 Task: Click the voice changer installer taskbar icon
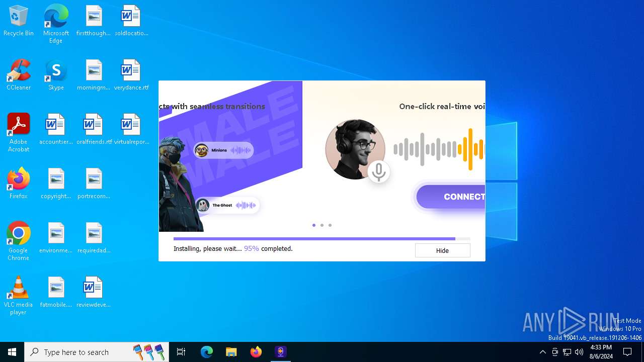[x=281, y=352]
